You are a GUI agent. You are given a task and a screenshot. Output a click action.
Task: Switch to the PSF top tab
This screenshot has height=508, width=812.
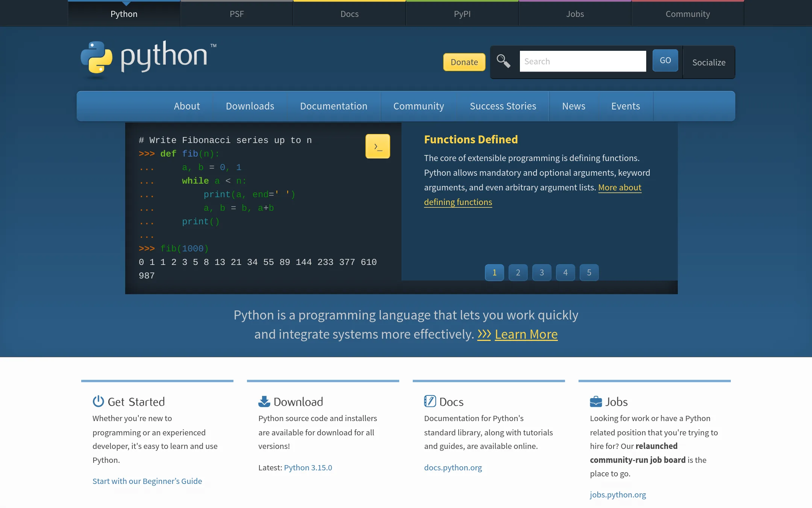[x=237, y=14]
